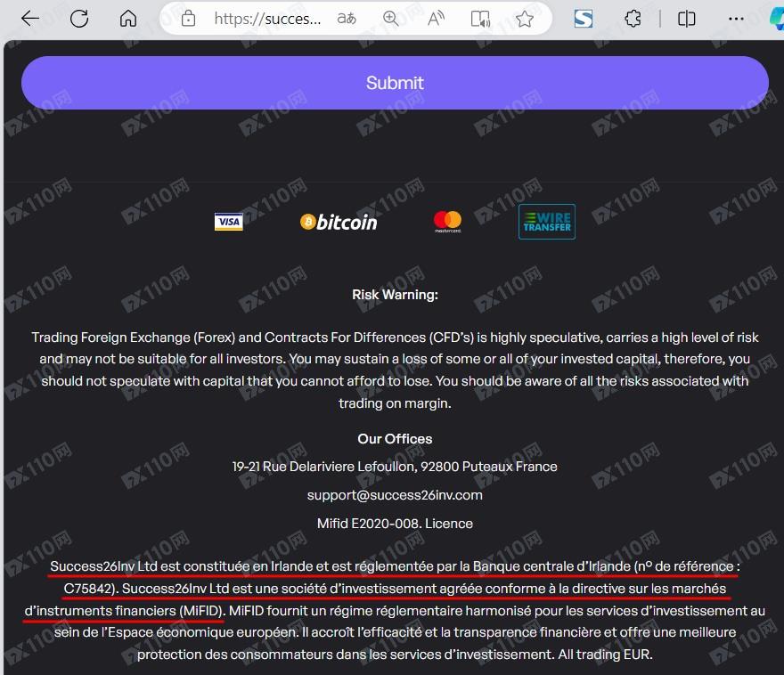Add this page to favorites
Viewport: 784px width, 675px height.
click(525, 19)
